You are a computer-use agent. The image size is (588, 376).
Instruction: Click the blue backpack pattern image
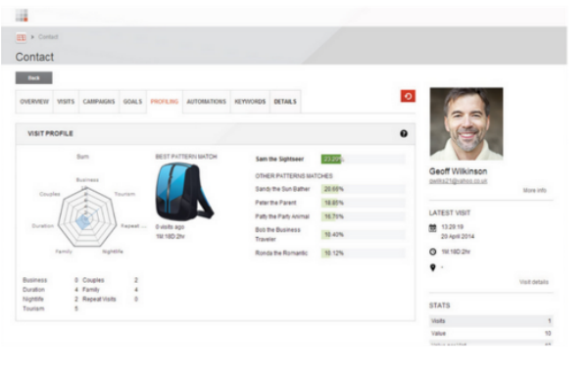click(x=184, y=192)
